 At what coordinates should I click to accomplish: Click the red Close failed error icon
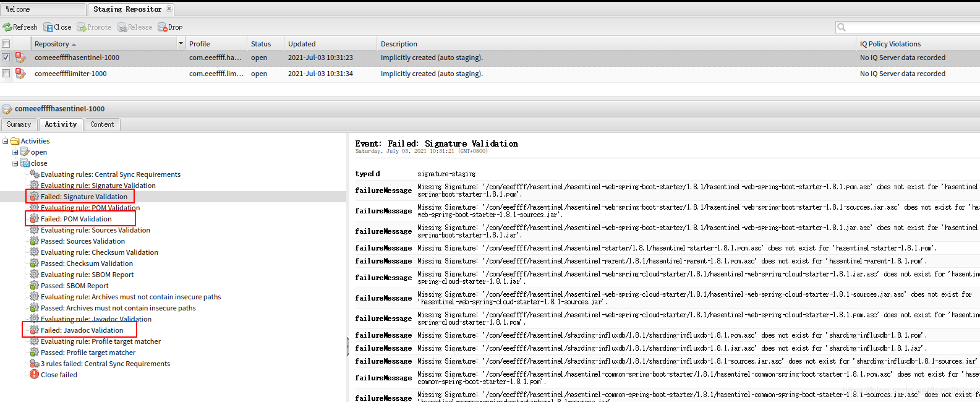pos(35,374)
